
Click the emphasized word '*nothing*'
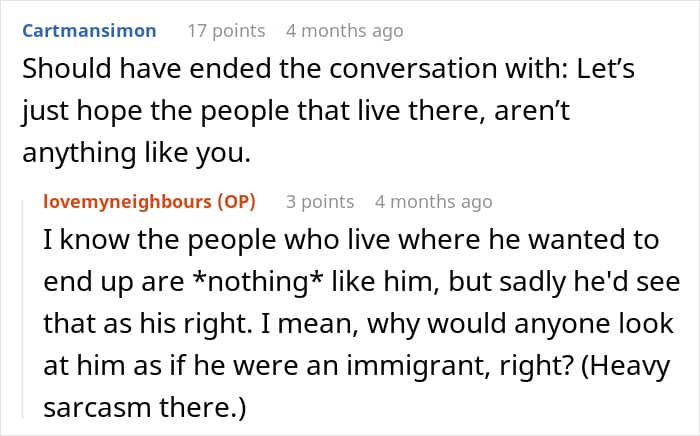point(260,282)
